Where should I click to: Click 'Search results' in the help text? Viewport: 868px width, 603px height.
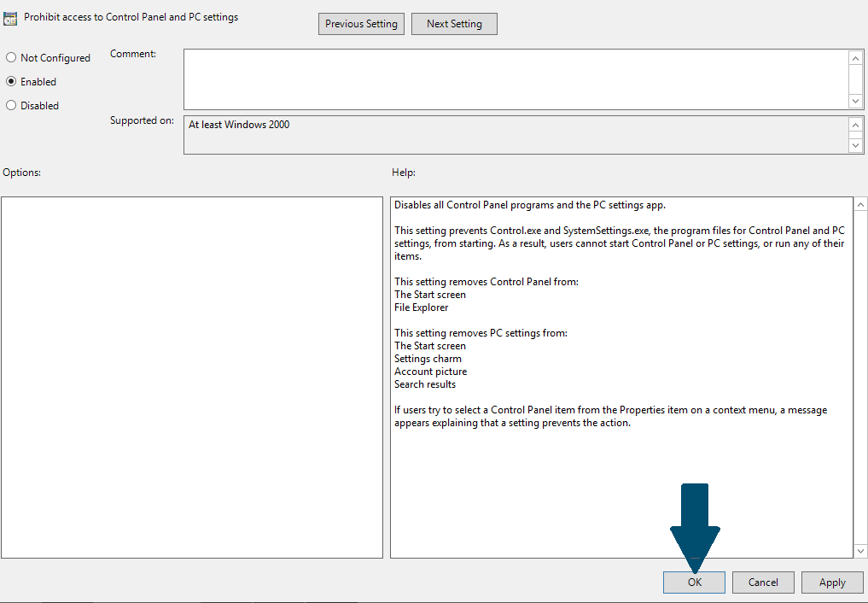pos(425,384)
